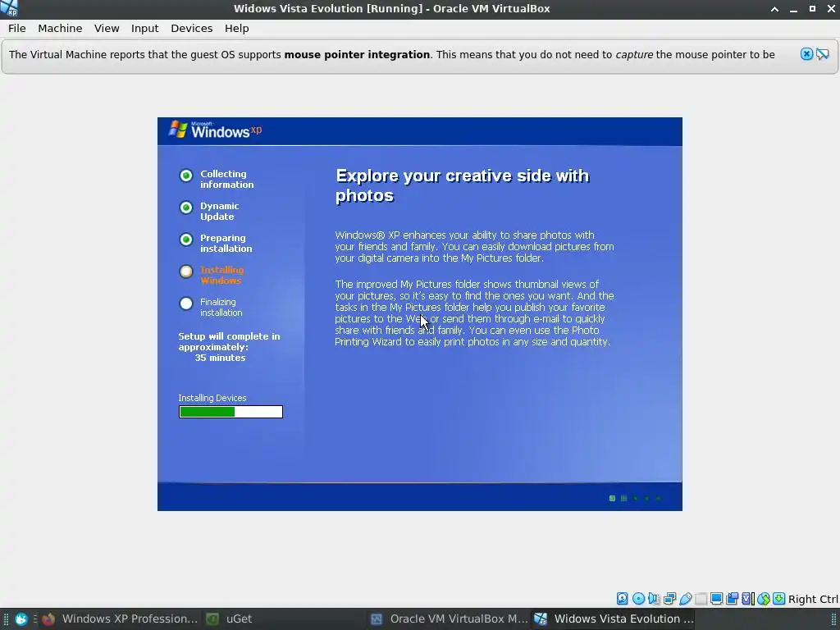
Task: Click the hard disk activity status icon
Action: coord(622,598)
